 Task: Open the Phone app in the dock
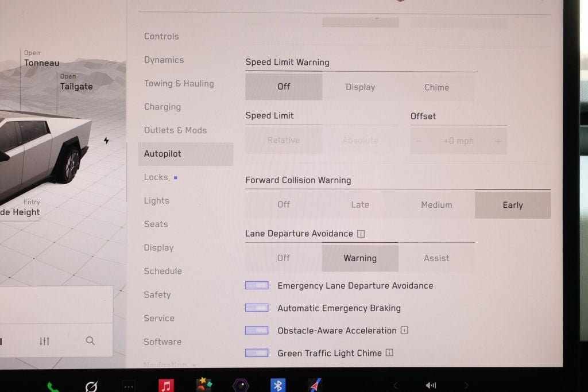pos(53,387)
